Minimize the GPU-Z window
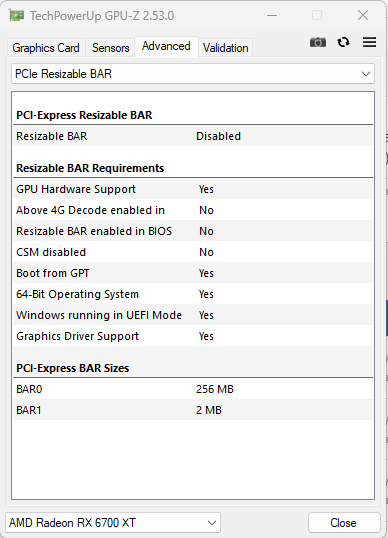 (x=272, y=15)
